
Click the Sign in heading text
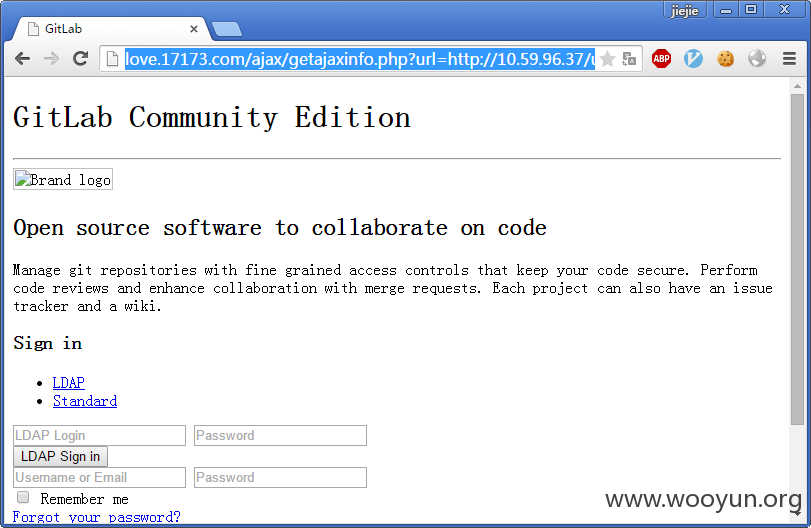tap(48, 343)
